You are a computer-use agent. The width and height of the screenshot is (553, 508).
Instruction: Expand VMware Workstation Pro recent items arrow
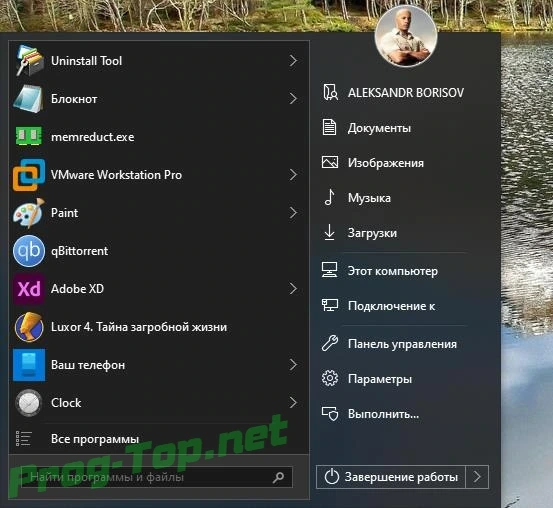coord(293,175)
